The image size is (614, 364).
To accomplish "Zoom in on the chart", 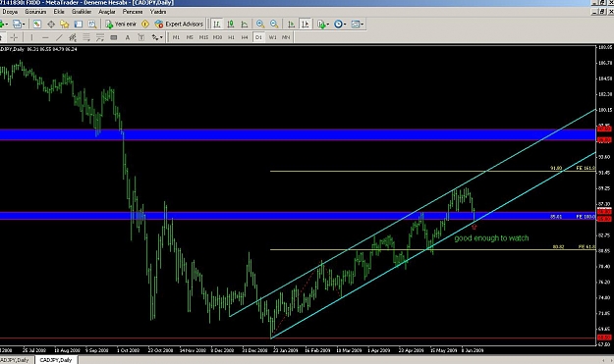I will (x=260, y=25).
